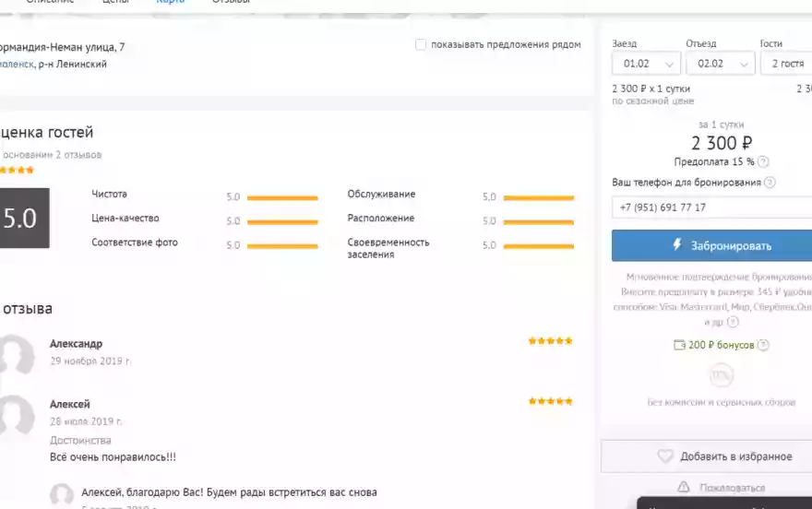Expand the Гости guest count selector

pyautogui.click(x=784, y=64)
